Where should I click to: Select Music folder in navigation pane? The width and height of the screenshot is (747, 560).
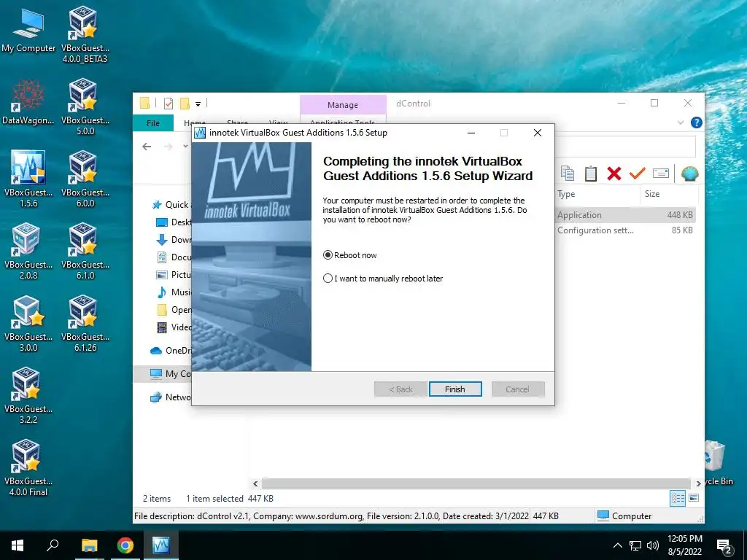click(x=174, y=292)
